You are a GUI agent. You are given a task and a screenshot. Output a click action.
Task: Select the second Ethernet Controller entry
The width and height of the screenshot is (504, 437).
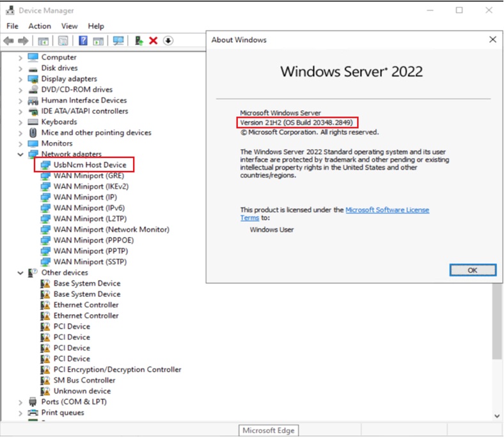point(86,316)
